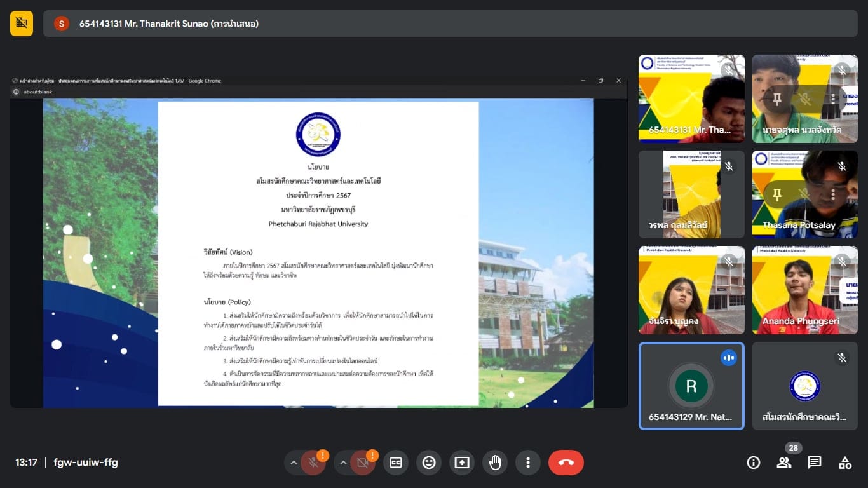Expand the audio settings chevron beside microphone

(294, 463)
